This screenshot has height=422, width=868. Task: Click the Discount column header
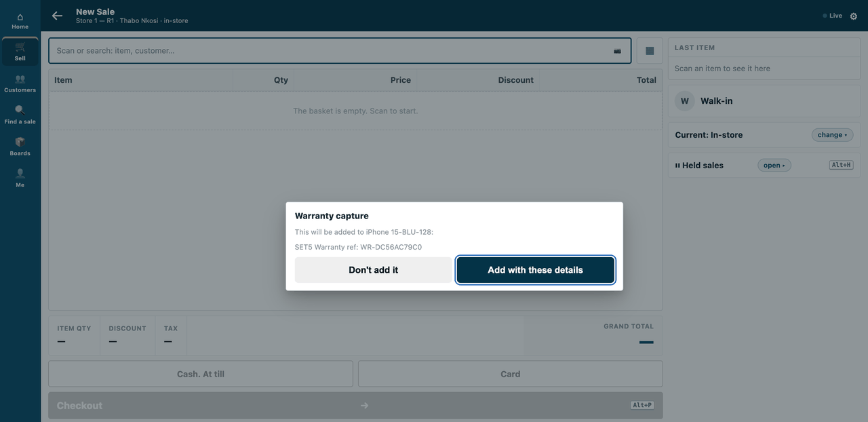[516, 80]
